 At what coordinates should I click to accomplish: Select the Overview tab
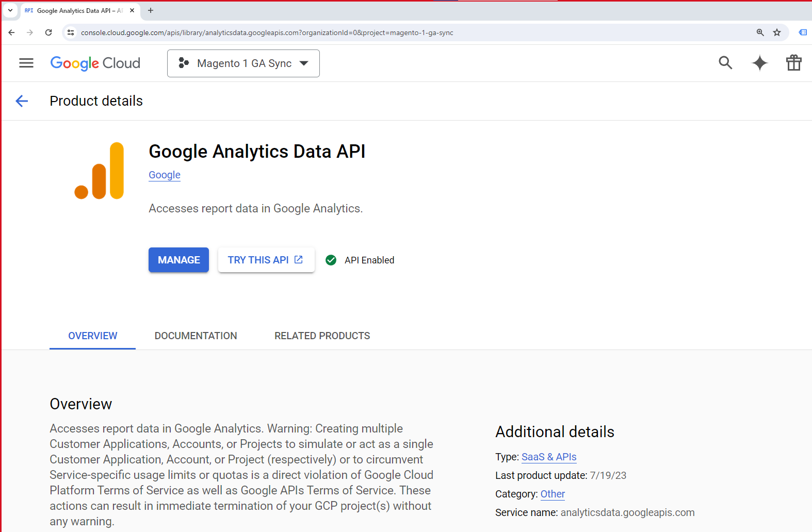tap(93, 336)
